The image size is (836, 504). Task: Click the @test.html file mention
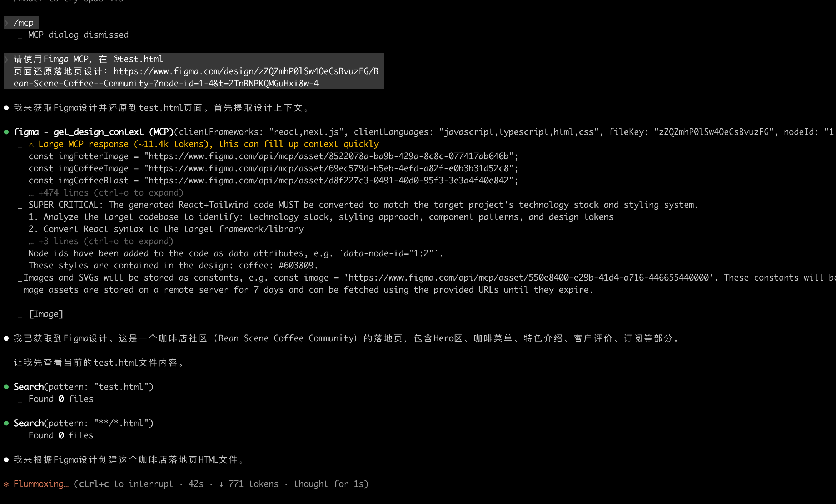[x=138, y=59]
